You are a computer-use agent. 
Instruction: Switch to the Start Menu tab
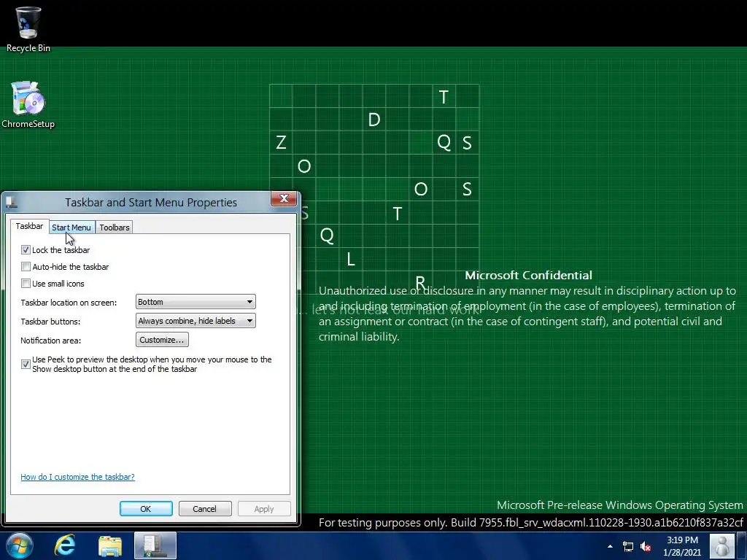click(71, 227)
